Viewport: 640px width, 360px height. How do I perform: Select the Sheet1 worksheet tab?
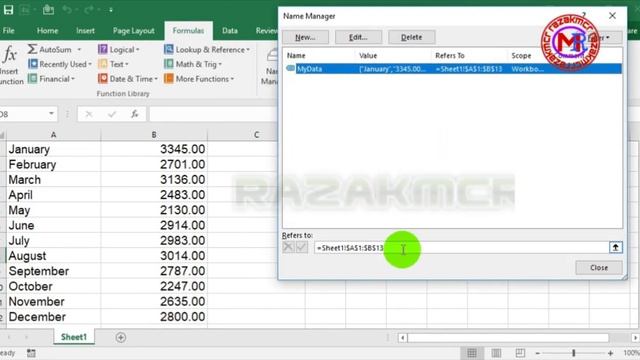74,337
